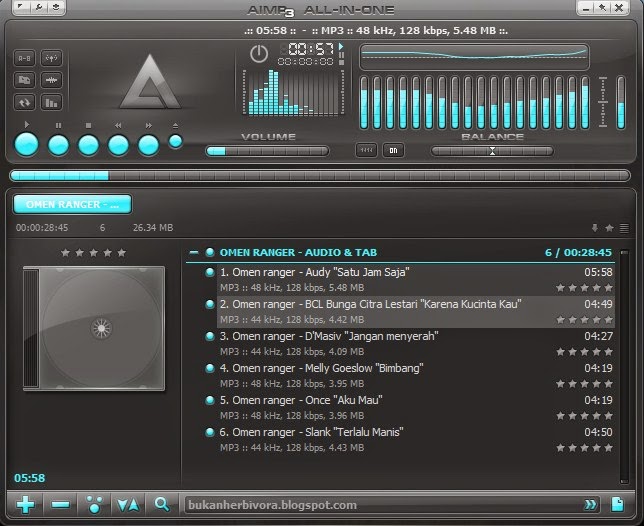644x526 pixels.
Task: Click the down-arrow icon above the playlist
Action: click(594, 228)
